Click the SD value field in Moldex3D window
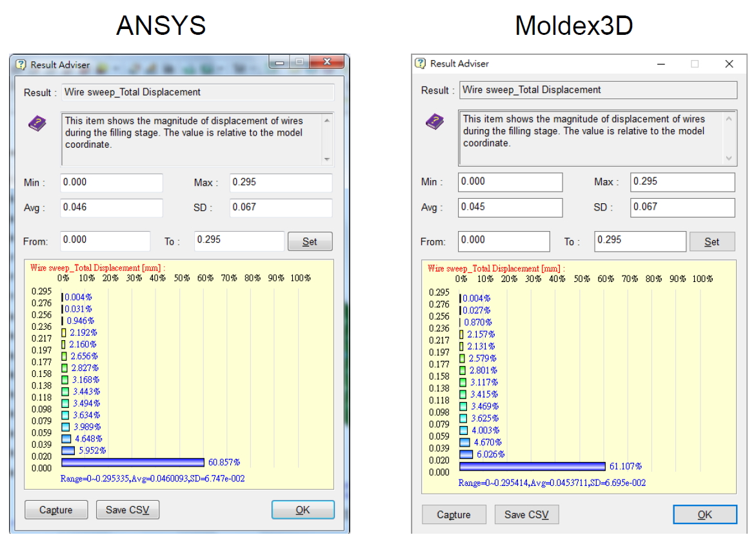This screenshot has height=535, width=756. coord(682,208)
